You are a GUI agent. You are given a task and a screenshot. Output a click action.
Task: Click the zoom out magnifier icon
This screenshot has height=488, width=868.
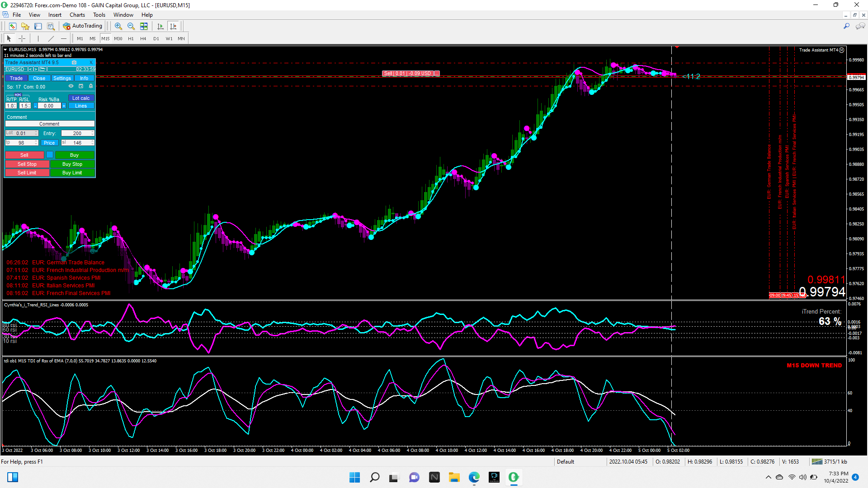(131, 26)
